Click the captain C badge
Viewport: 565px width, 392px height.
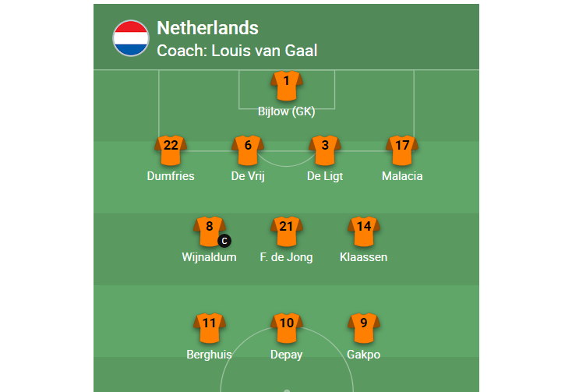click(x=224, y=241)
